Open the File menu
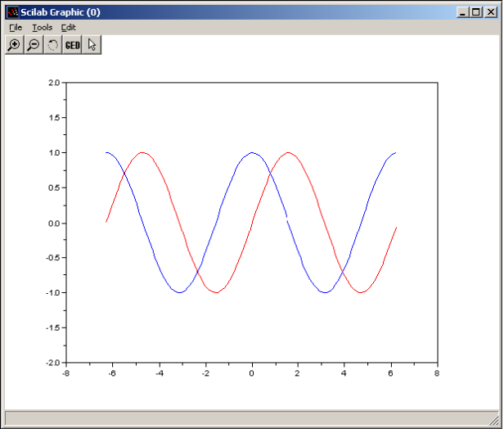Image resolution: width=504 pixels, height=429 pixels. pyautogui.click(x=16, y=28)
